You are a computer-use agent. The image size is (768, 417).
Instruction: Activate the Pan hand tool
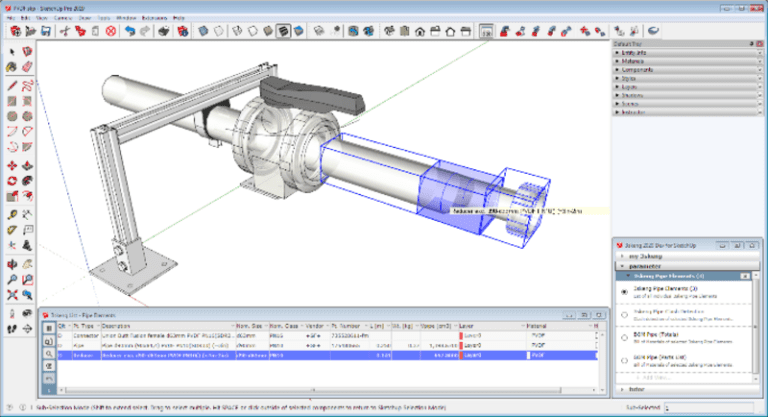[x=27, y=265]
